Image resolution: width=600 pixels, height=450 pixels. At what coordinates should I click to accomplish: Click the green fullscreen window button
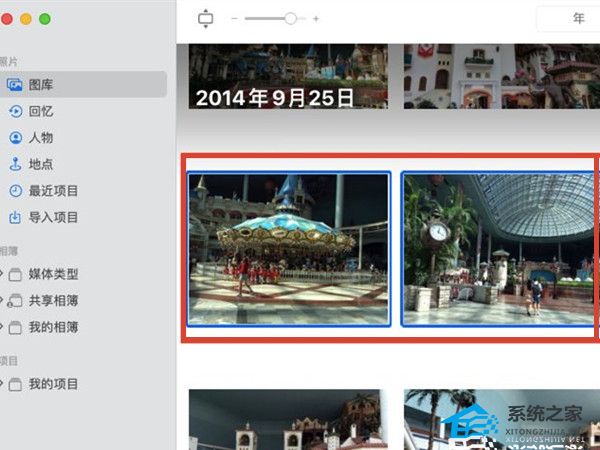[45, 19]
